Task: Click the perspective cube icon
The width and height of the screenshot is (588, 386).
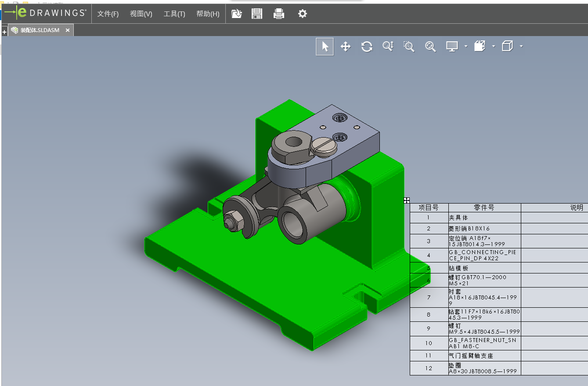Action: [x=508, y=46]
